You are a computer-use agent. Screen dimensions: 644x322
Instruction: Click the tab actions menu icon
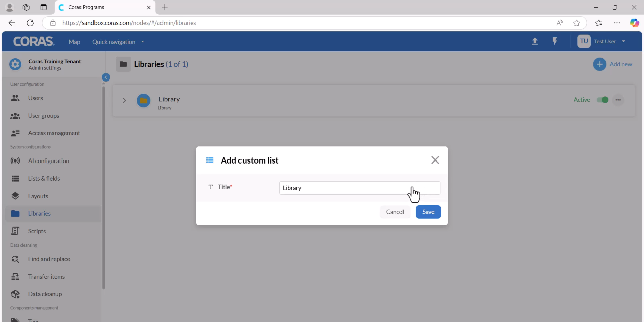[44, 7]
